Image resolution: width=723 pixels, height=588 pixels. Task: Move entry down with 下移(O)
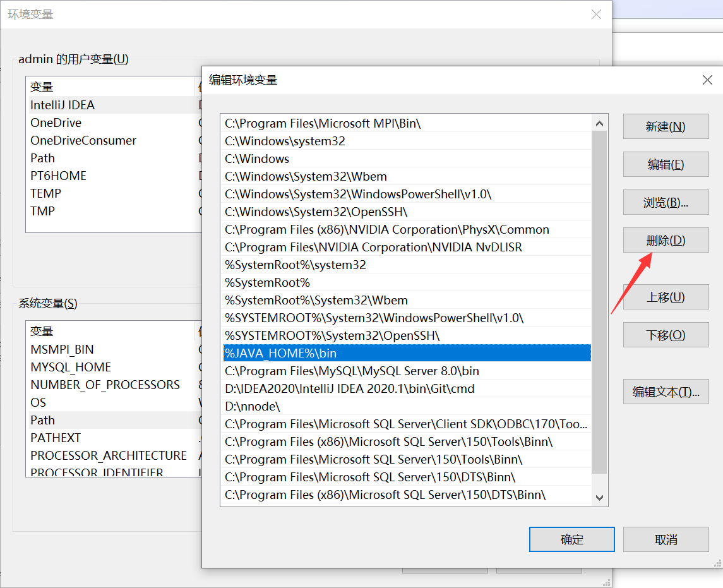[x=666, y=334]
